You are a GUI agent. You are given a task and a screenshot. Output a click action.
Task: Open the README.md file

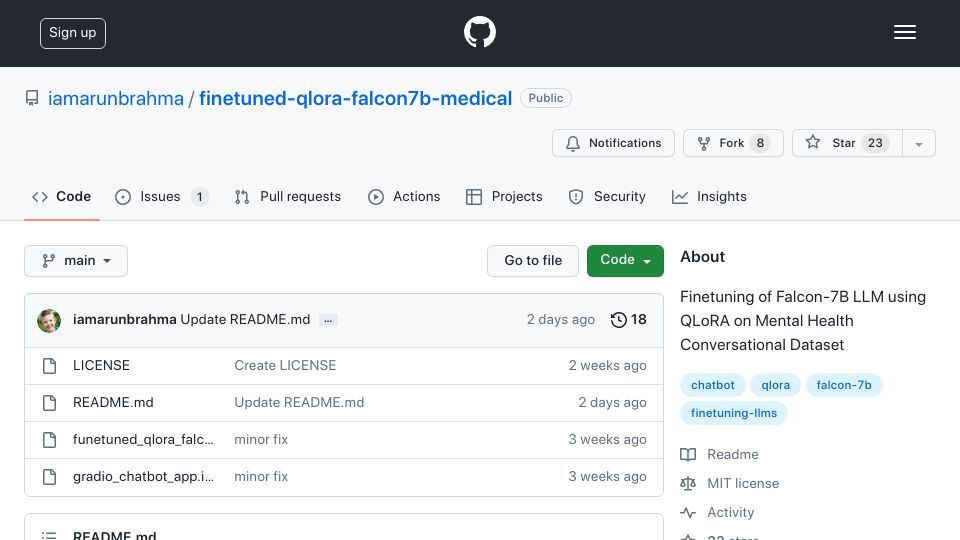[113, 402]
